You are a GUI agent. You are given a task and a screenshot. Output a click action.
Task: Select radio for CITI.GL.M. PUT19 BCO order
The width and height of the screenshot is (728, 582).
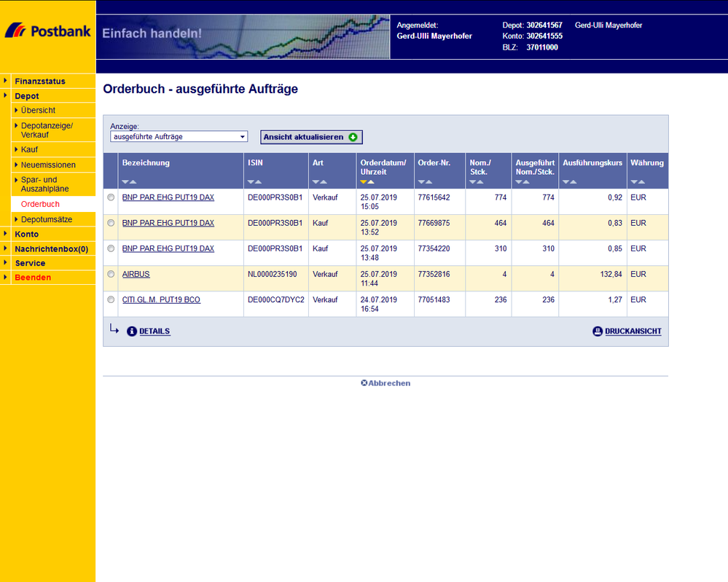(x=111, y=299)
